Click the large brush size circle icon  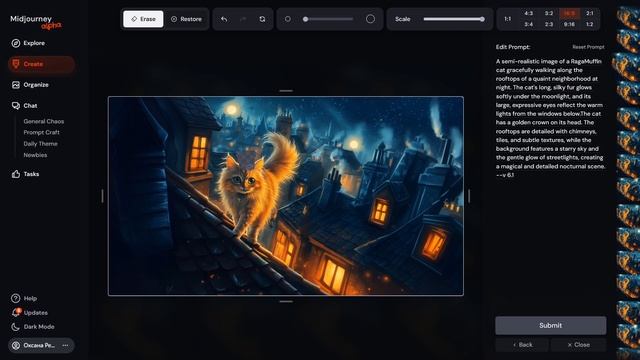tap(370, 19)
